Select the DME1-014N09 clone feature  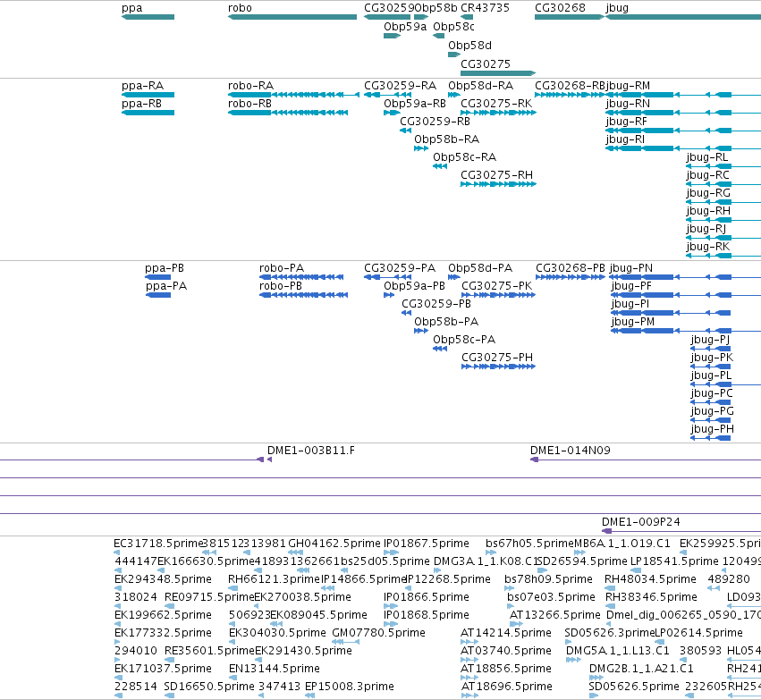(646, 460)
